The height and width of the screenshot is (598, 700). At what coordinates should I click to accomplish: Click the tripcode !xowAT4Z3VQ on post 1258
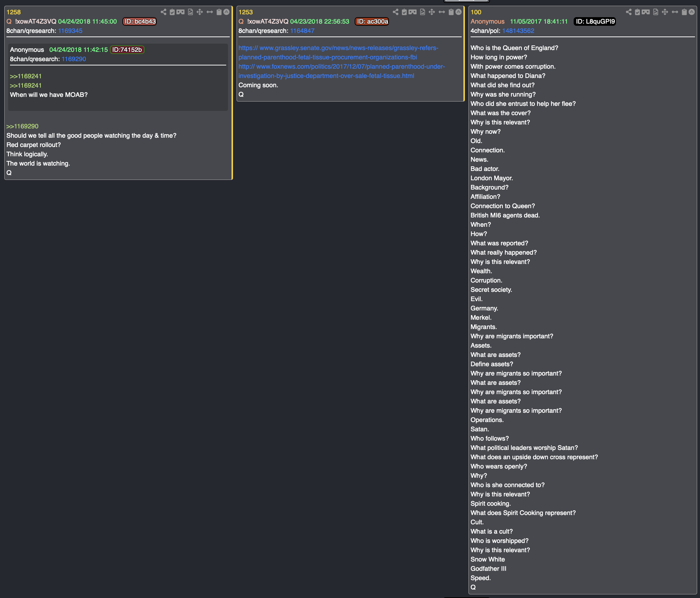tap(36, 21)
